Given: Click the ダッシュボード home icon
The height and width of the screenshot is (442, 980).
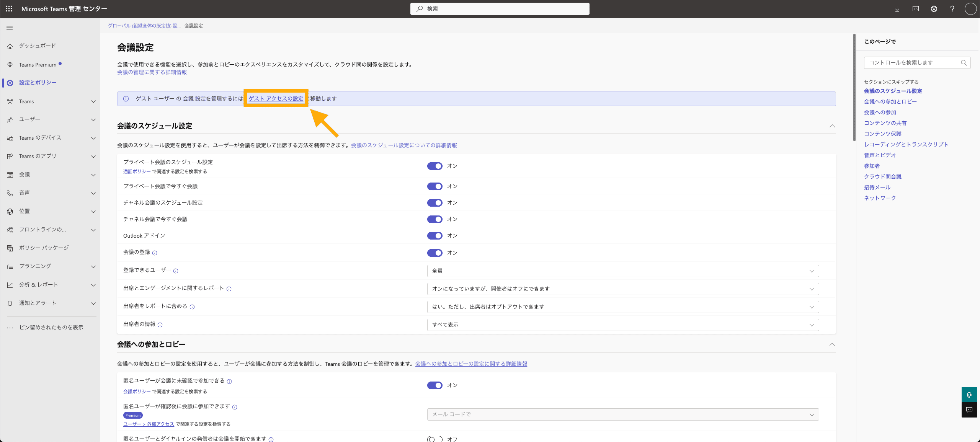Looking at the screenshot, I should click(10, 46).
